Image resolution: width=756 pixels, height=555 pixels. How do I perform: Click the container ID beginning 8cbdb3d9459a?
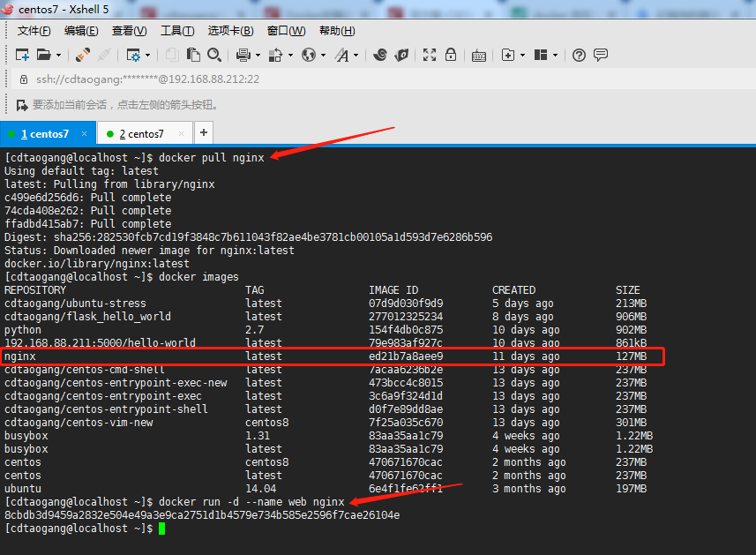(202, 515)
